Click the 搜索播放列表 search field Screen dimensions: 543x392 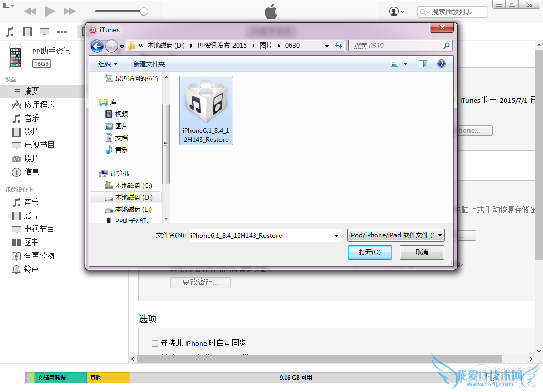[x=452, y=12]
